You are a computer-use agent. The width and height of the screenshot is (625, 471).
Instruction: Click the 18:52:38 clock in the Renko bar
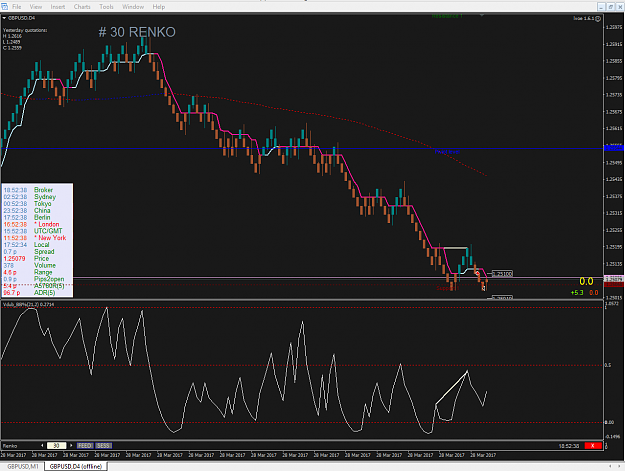570,446
